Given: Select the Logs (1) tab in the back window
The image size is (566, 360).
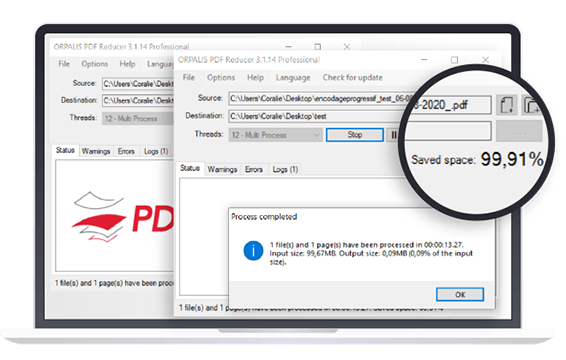Looking at the screenshot, I should [x=156, y=151].
